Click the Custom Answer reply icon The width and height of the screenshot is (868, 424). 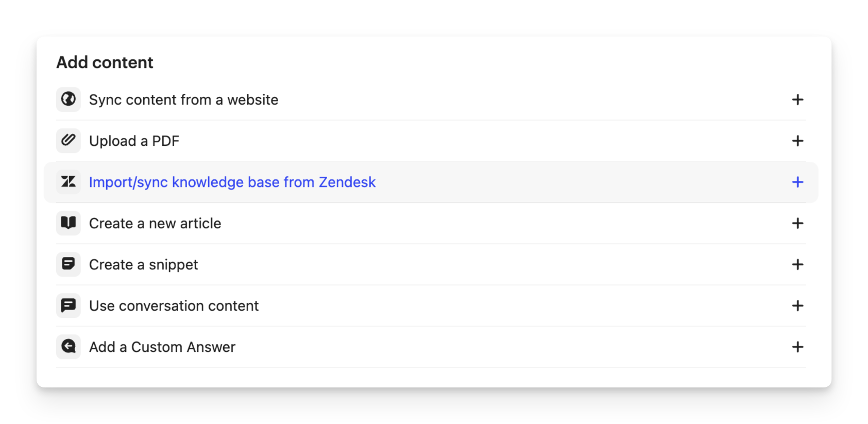pyautogui.click(x=69, y=346)
